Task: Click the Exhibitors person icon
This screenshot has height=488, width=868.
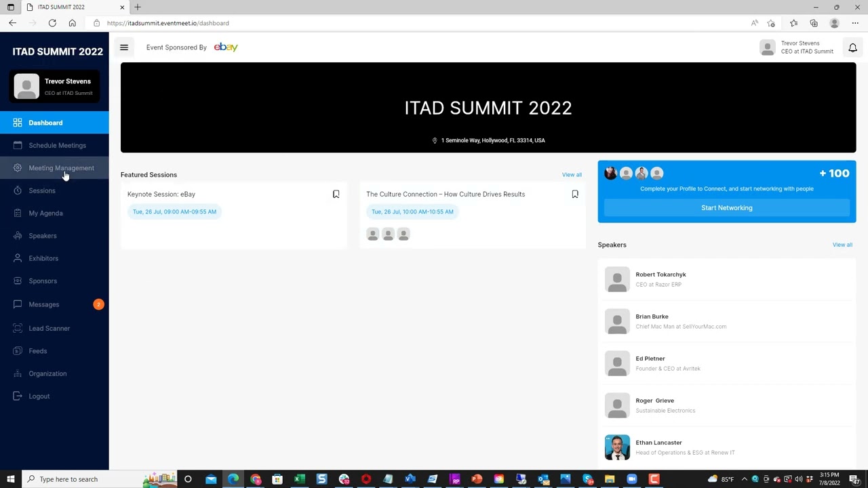Action: (x=18, y=258)
